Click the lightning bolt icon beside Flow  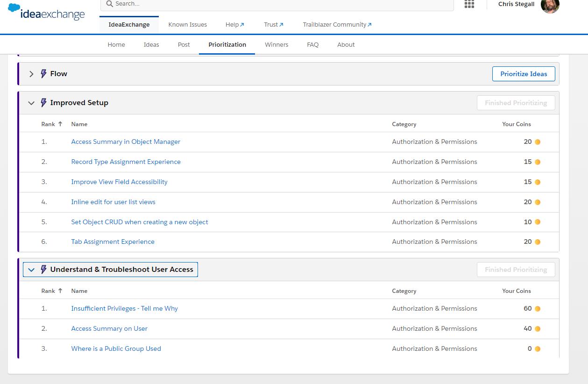43,74
